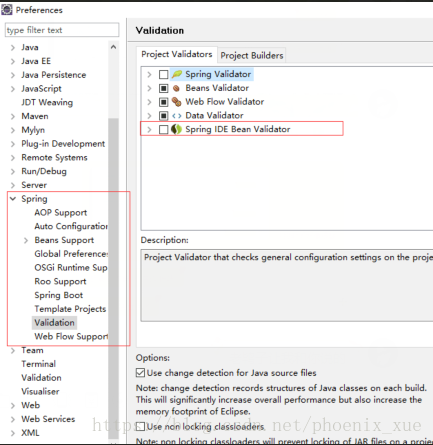Switch to the Project Validators tab
This screenshot has height=445, width=433.
177,54
